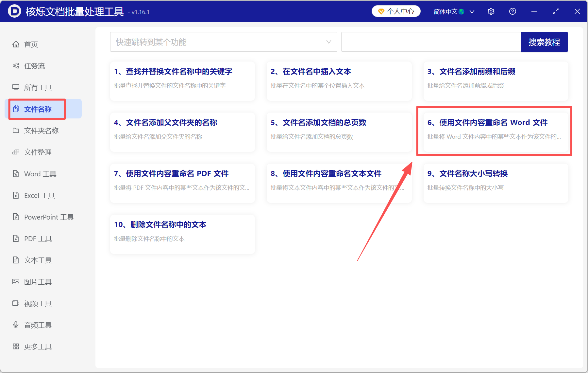This screenshot has width=588, height=373.
Task: Switch to the 文件夹名称 category
Action: (41, 131)
